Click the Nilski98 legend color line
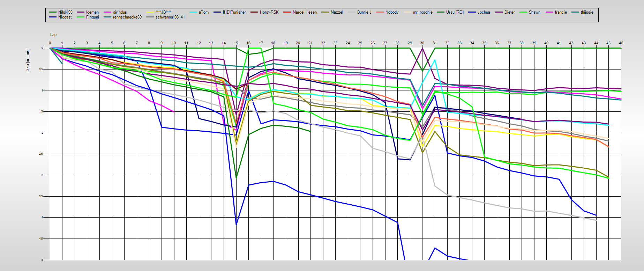Screen dimensions: 644x271 click(52, 12)
